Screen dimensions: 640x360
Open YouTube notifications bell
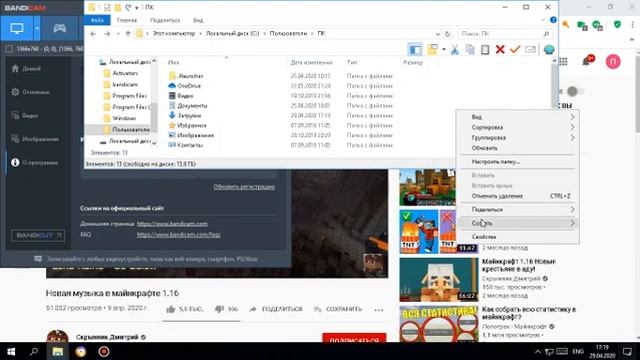coord(587,62)
